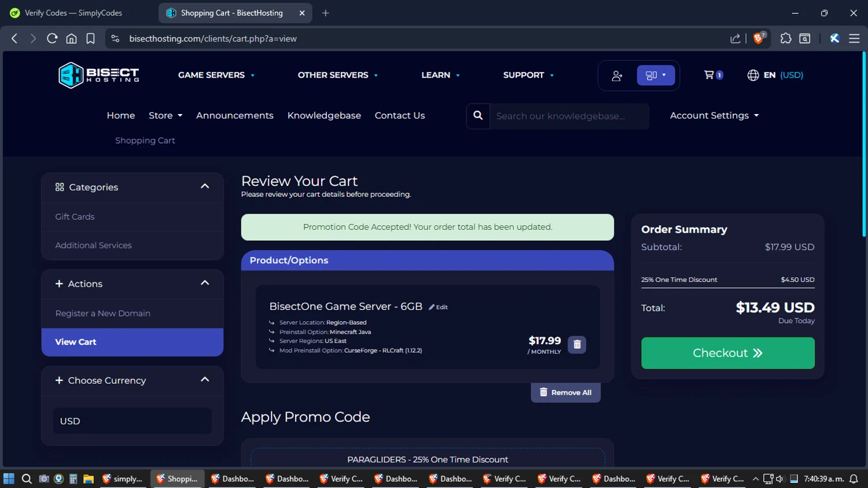Click Contact Us link
Viewport: 868px width, 488px height.
(x=400, y=115)
